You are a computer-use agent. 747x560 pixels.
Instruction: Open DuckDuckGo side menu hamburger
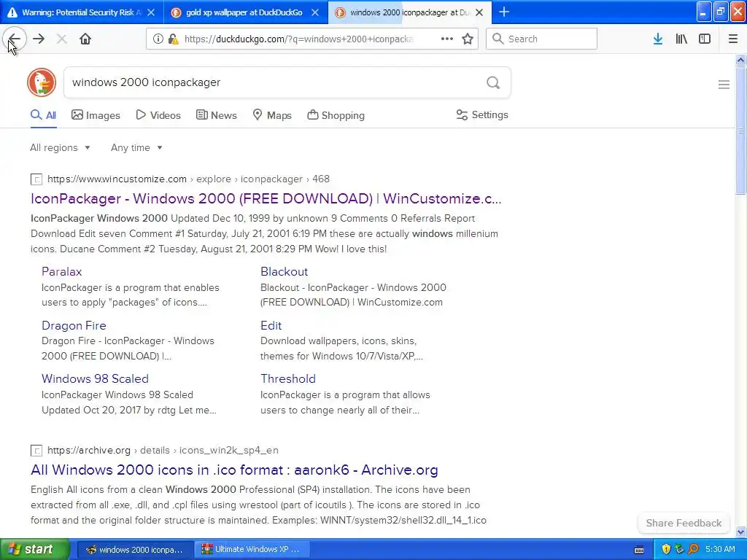[x=724, y=85]
